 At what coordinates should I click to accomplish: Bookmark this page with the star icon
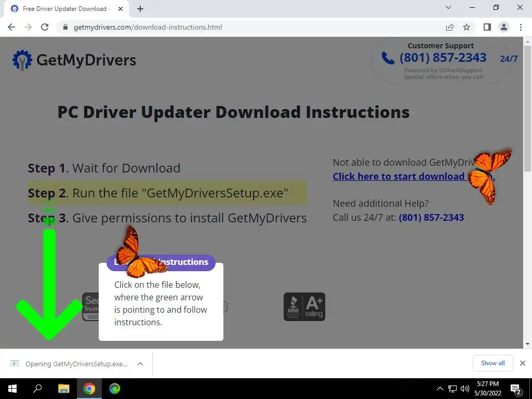(x=467, y=27)
